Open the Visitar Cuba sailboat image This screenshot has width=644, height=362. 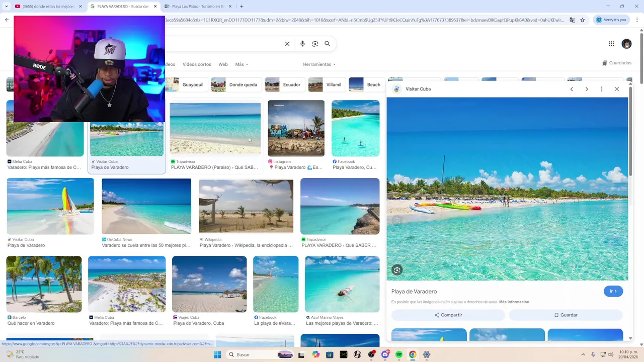click(x=50, y=206)
